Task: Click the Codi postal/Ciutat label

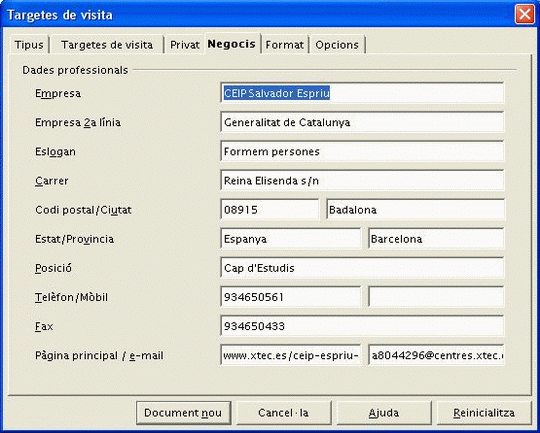Action: pos(83,210)
